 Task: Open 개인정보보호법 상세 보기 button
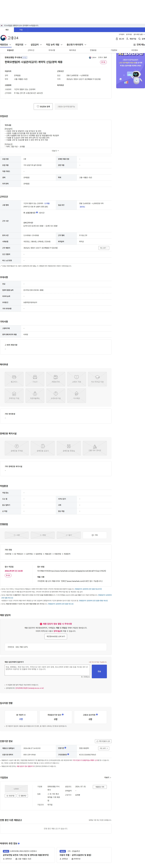point(56,637)
